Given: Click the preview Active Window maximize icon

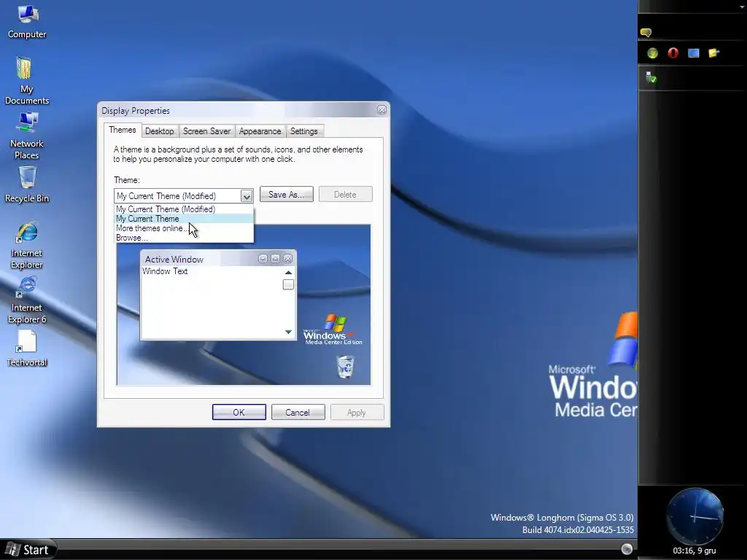Looking at the screenshot, I should click(275, 259).
